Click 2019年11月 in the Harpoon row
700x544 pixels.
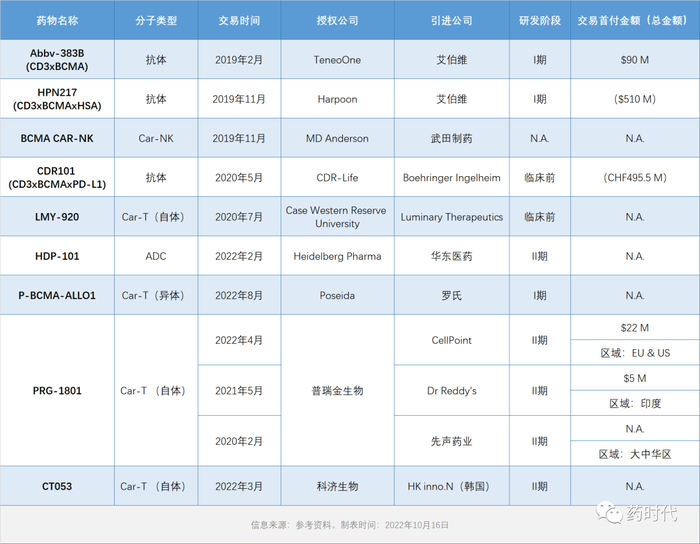coord(239,99)
